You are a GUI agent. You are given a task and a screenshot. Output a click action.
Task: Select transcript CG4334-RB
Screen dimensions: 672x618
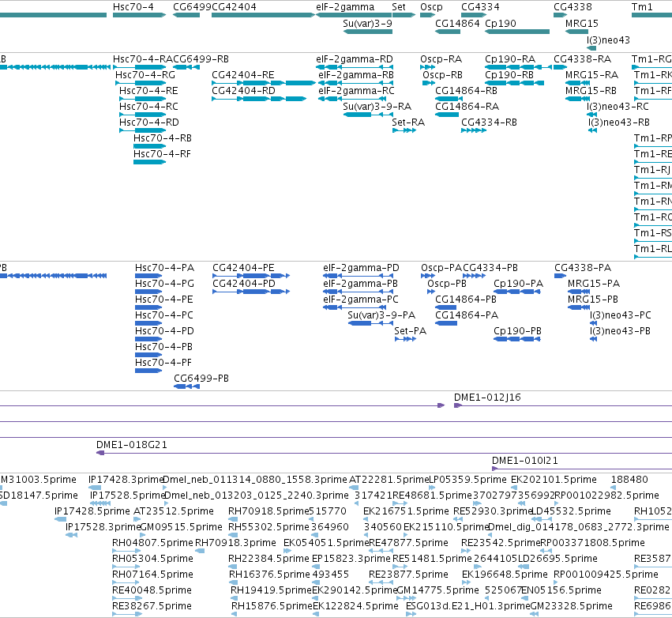coord(474,130)
